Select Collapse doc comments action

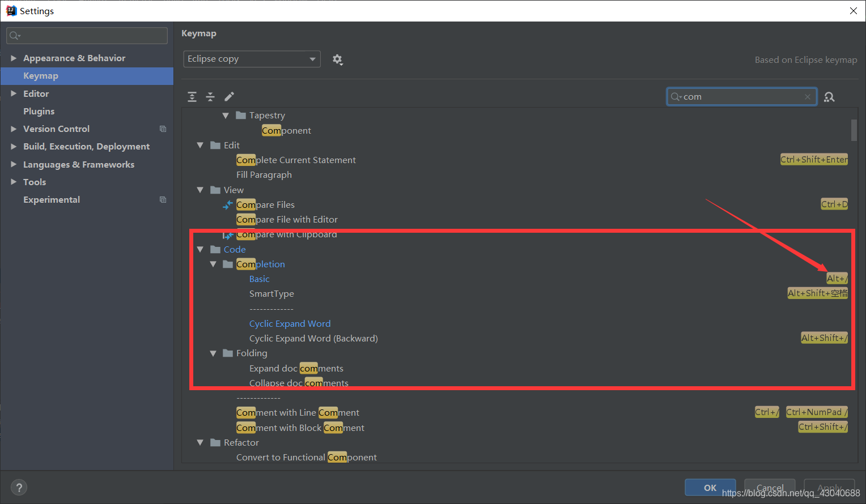click(x=299, y=383)
